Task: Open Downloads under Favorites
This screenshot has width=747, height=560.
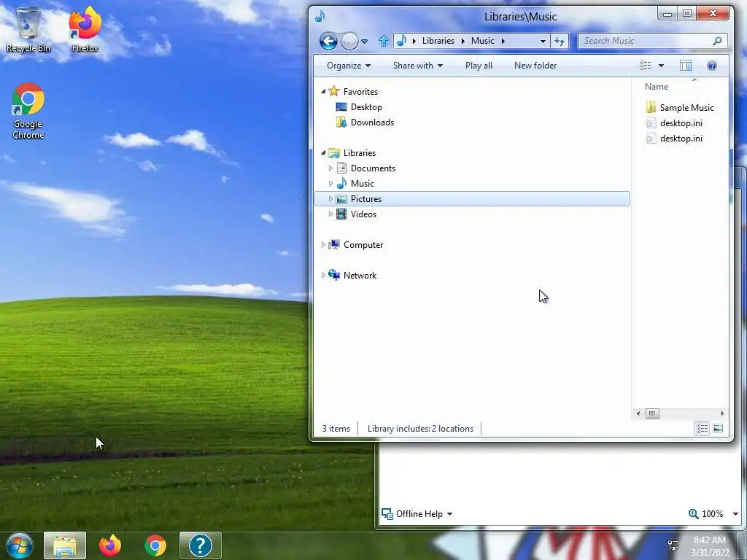Action: coord(372,122)
